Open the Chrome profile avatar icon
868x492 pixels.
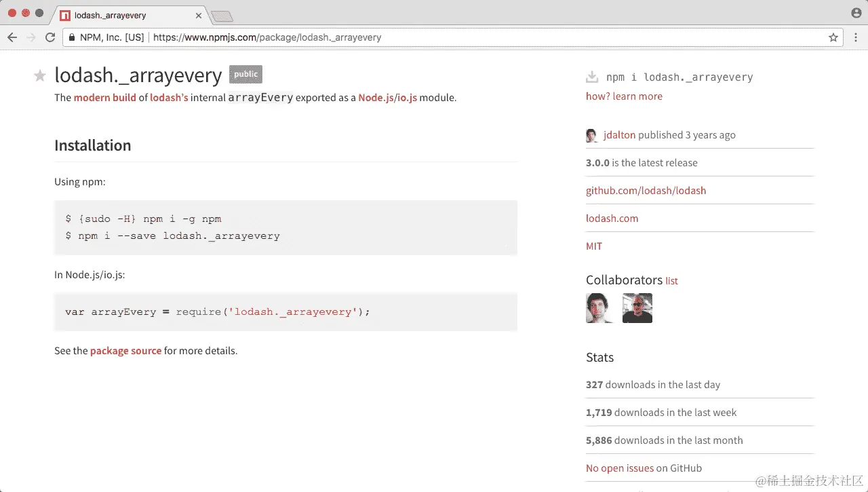(x=856, y=13)
